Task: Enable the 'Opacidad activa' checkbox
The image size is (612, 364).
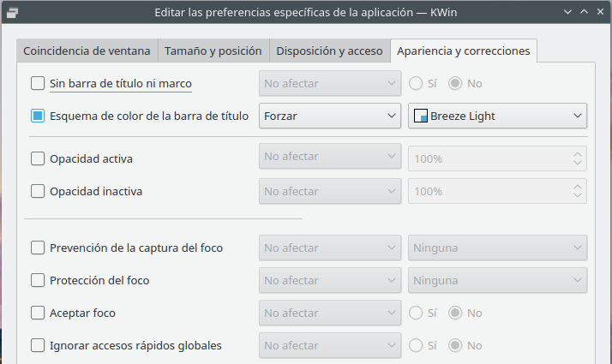Action: click(x=38, y=158)
